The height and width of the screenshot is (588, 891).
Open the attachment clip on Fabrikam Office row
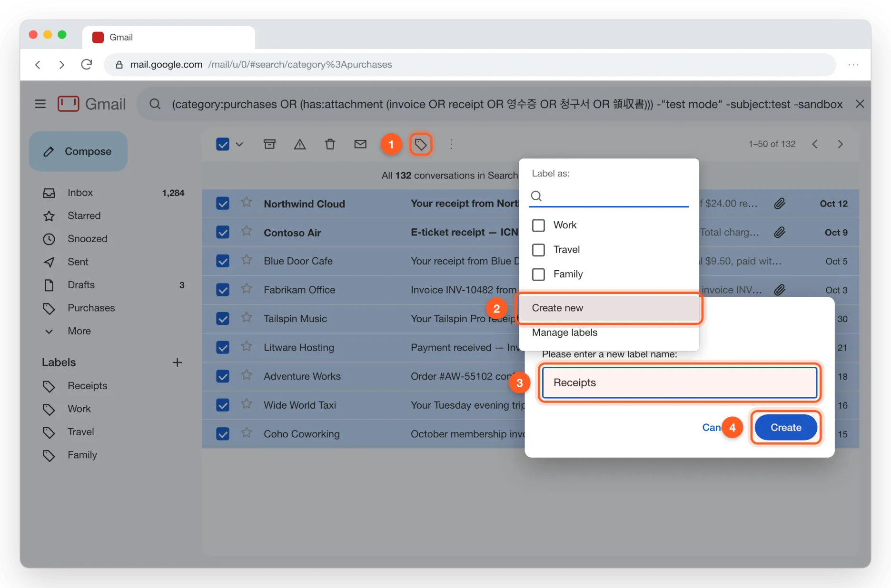tap(779, 290)
